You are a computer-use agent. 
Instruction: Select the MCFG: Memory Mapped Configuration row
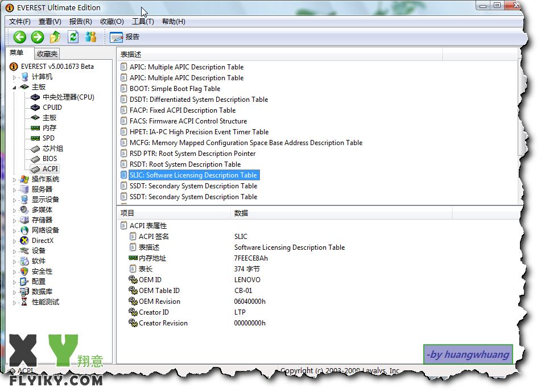click(246, 142)
